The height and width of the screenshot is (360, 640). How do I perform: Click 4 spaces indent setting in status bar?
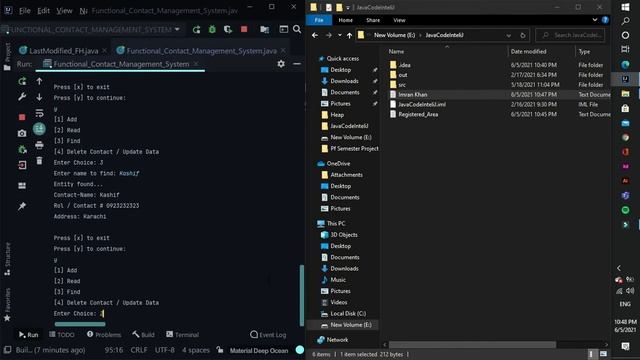[196, 350]
